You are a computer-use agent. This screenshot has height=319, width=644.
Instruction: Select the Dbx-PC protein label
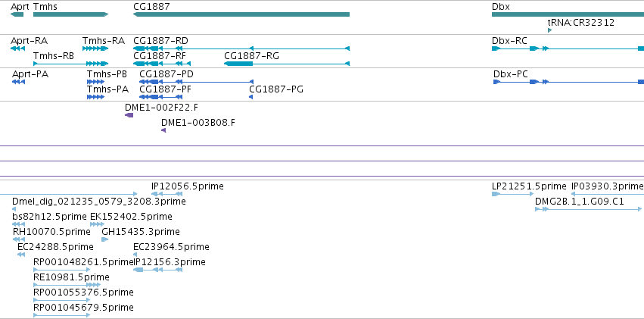[511, 74]
